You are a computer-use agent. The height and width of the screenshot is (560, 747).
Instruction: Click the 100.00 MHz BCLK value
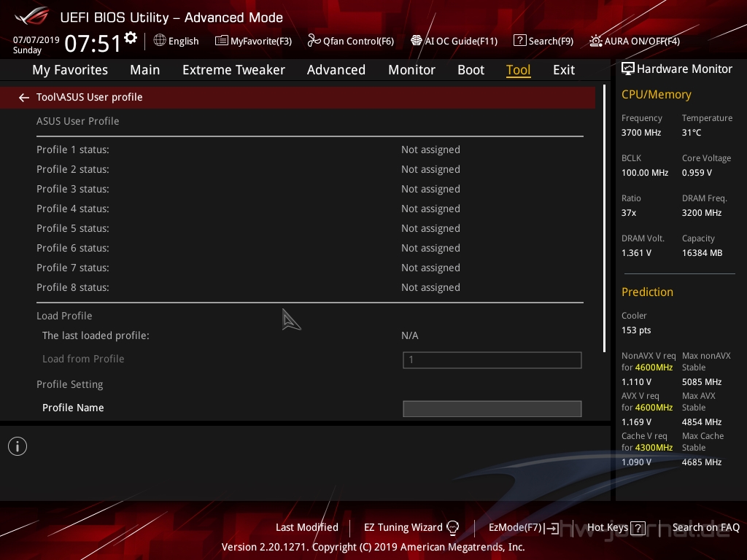coord(645,172)
